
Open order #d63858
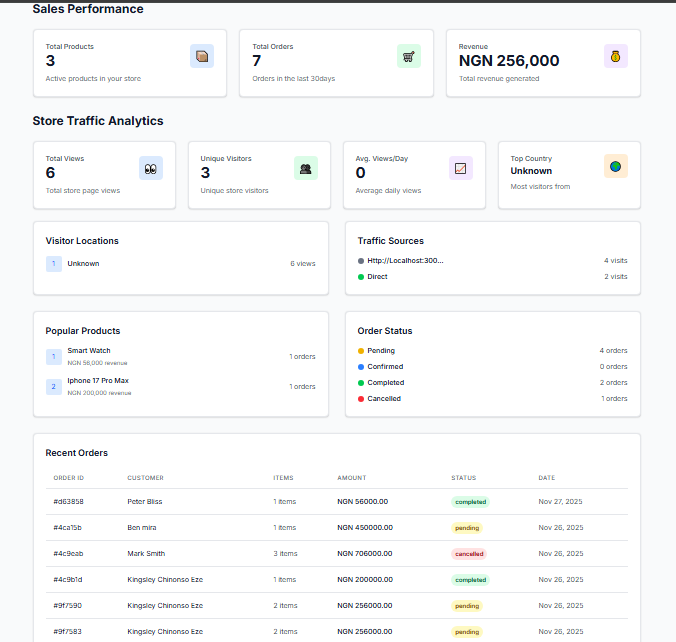(69, 501)
